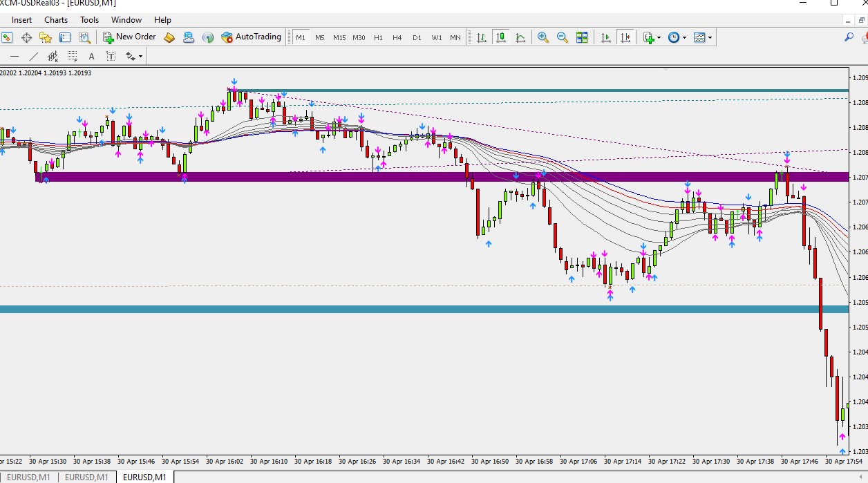Zoom in on the chart

pyautogui.click(x=543, y=37)
